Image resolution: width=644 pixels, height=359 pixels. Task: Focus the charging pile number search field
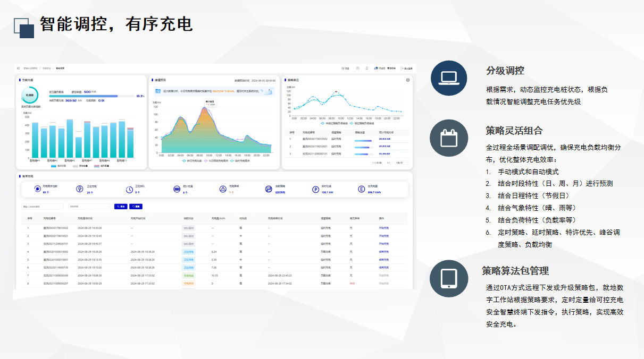click(43, 206)
